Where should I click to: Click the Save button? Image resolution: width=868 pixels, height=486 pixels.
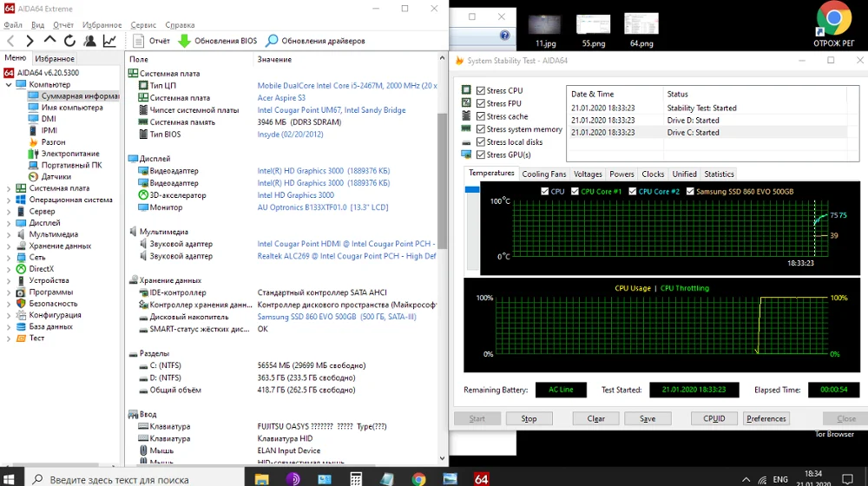click(648, 418)
